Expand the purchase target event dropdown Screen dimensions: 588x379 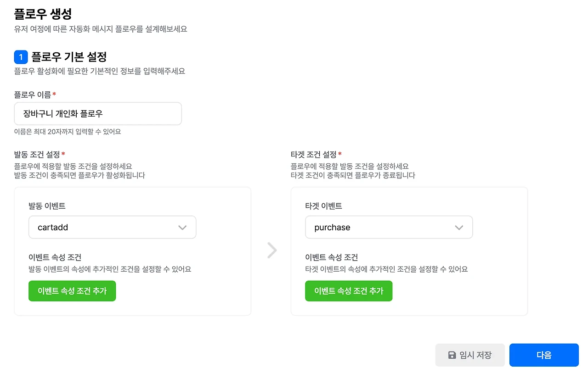tap(389, 228)
